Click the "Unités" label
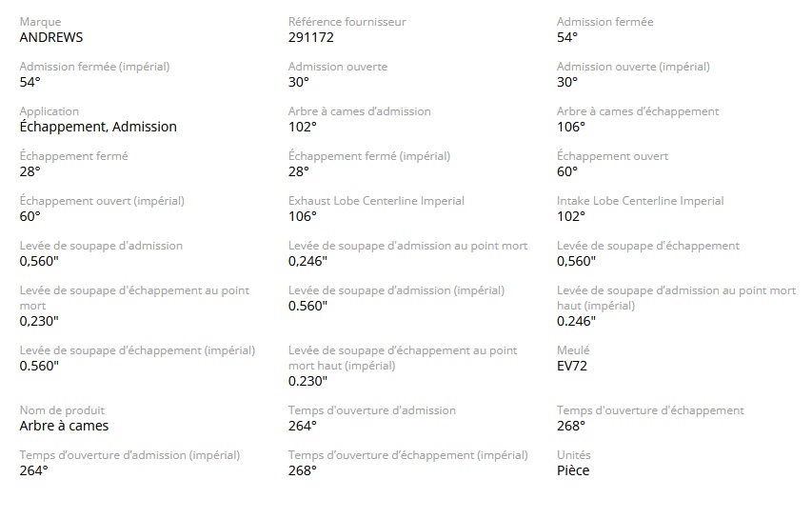Image resolution: width=812 pixels, height=519 pixels. click(573, 455)
